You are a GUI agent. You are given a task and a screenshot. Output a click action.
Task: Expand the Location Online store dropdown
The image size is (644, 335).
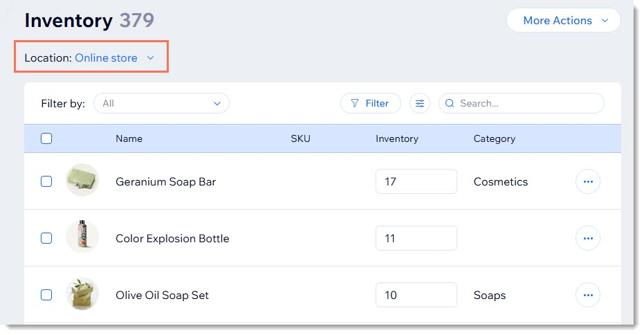(114, 58)
